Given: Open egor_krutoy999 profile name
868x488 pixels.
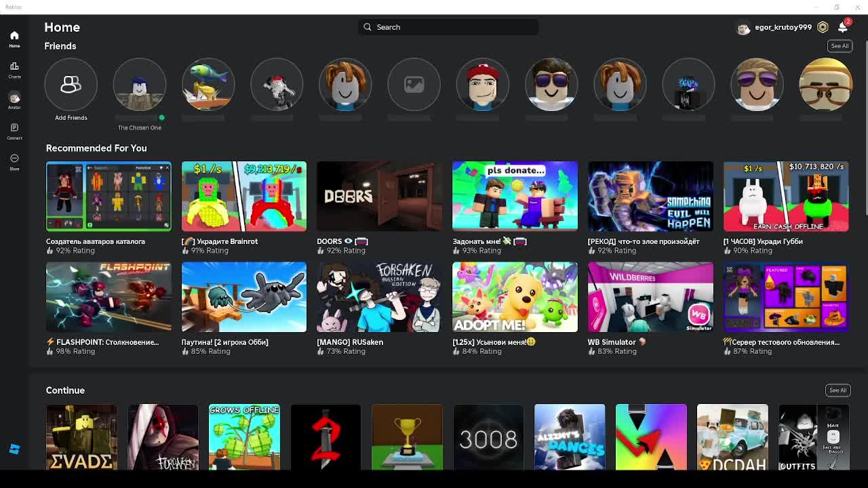Looking at the screenshot, I should (x=783, y=27).
